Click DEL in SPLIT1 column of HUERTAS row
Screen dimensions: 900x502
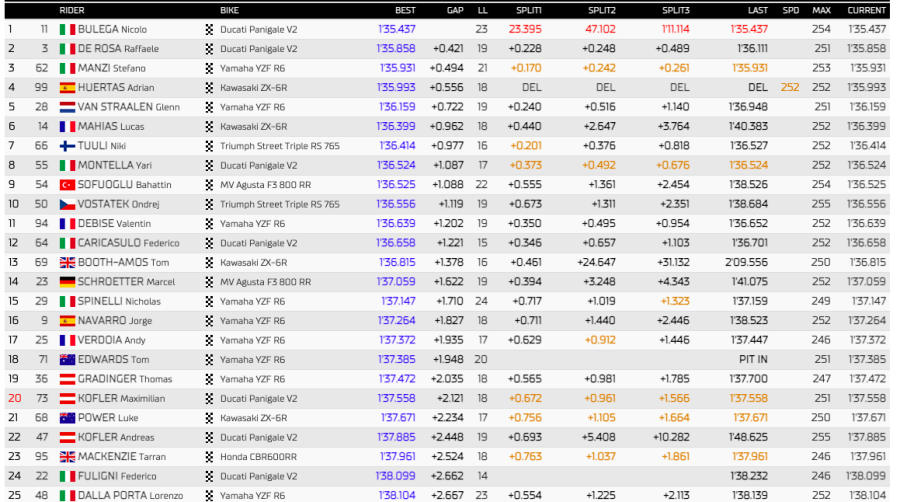532,88
